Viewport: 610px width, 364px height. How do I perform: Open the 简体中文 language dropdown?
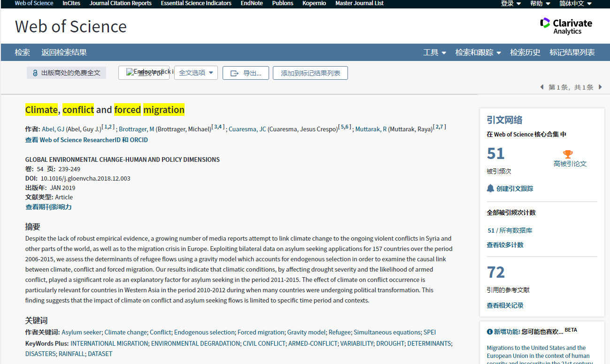click(x=576, y=3)
